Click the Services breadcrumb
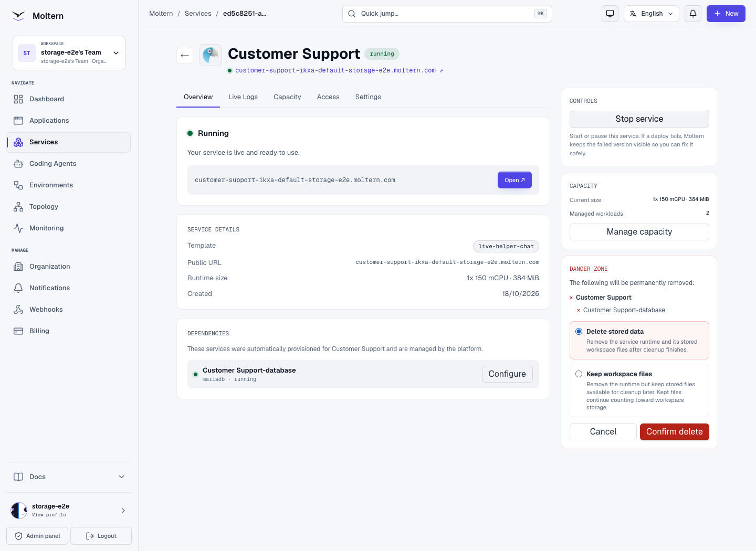Image resolution: width=756 pixels, height=551 pixels. [198, 14]
